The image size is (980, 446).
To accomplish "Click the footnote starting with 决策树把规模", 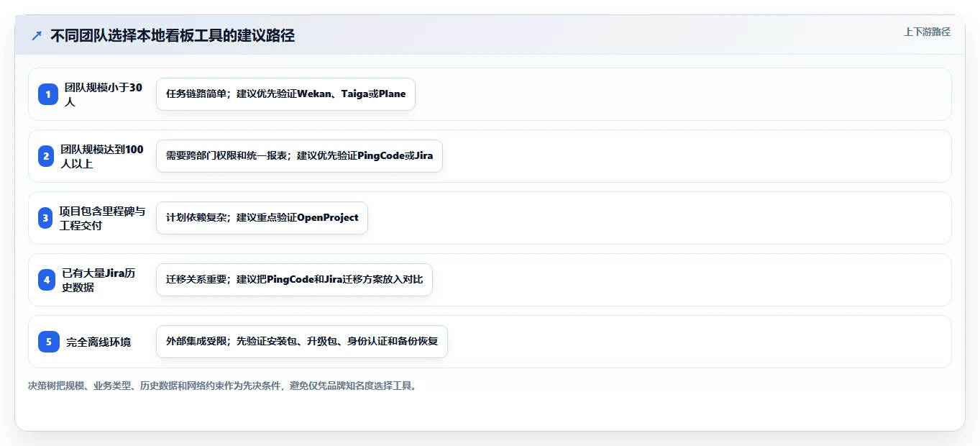I will tap(223, 386).
